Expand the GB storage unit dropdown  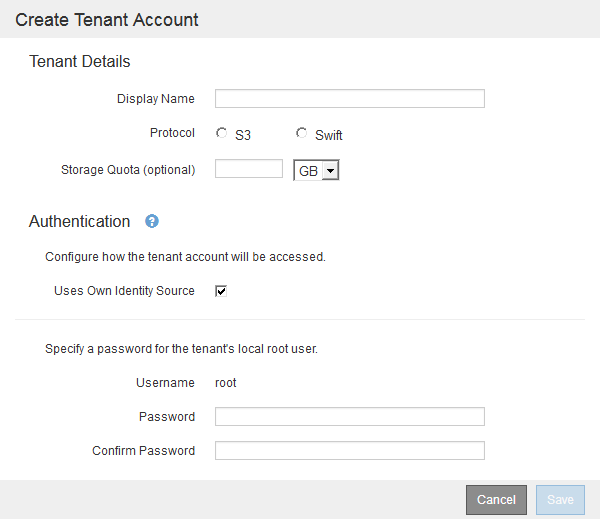[x=317, y=171]
